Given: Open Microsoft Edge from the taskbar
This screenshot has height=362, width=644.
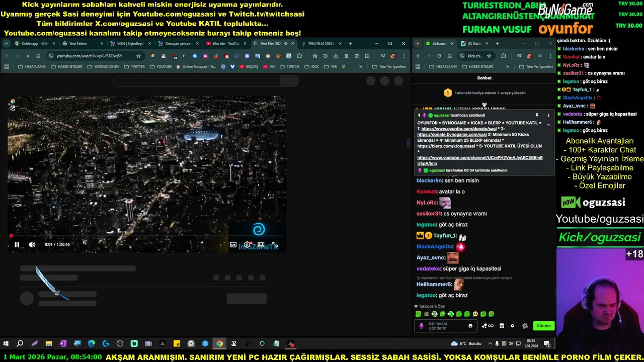Looking at the screenshot, I should point(91,344).
